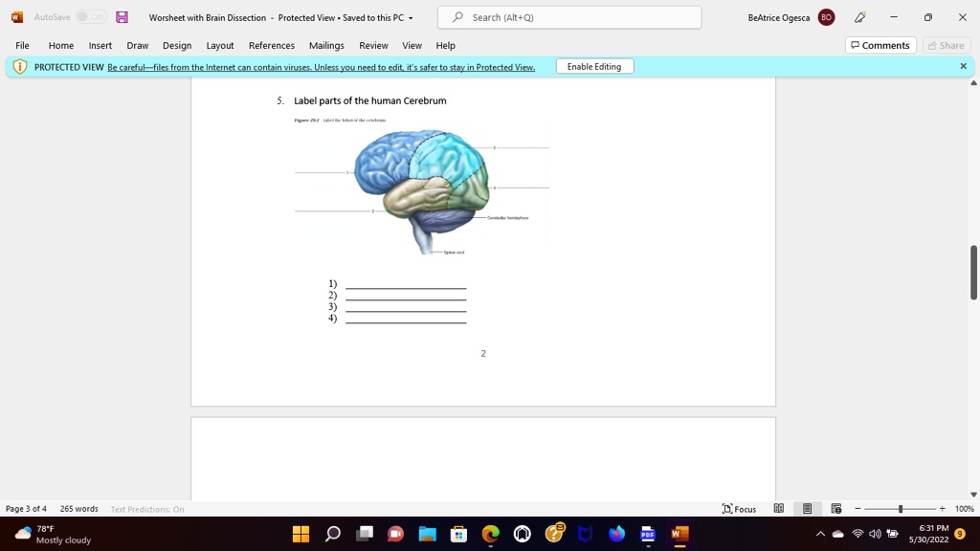Select Web Layout view icon

click(x=836, y=509)
